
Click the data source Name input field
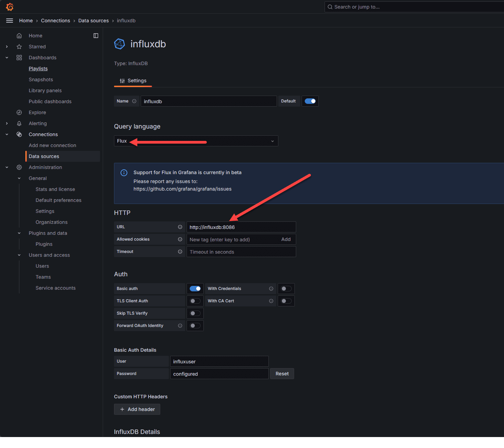(209, 101)
